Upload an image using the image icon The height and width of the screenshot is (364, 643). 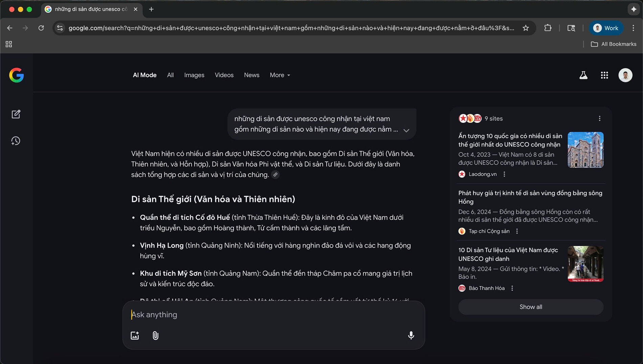pos(135,336)
